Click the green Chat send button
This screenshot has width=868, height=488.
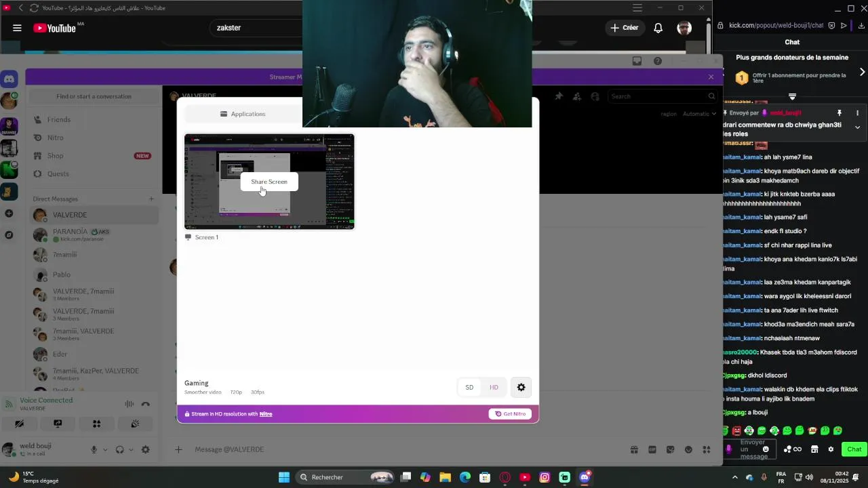pos(854,449)
